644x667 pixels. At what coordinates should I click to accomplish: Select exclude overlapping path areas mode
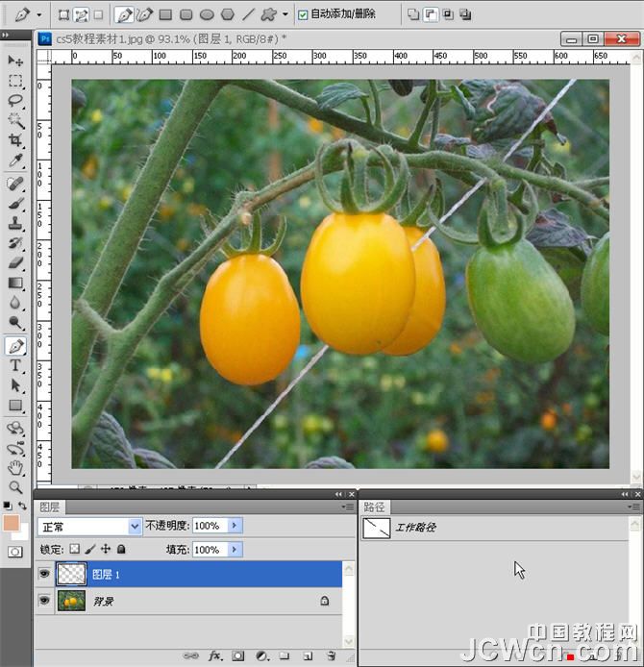click(x=465, y=14)
